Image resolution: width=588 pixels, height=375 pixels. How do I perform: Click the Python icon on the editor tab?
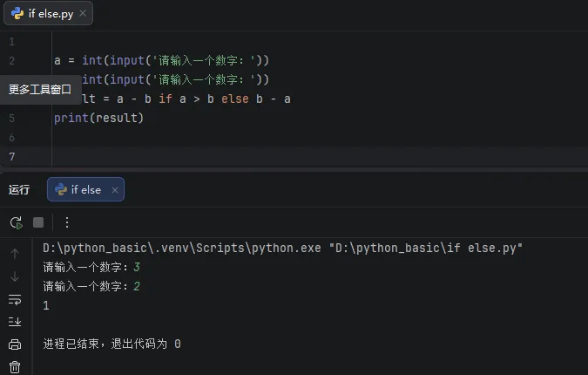17,15
